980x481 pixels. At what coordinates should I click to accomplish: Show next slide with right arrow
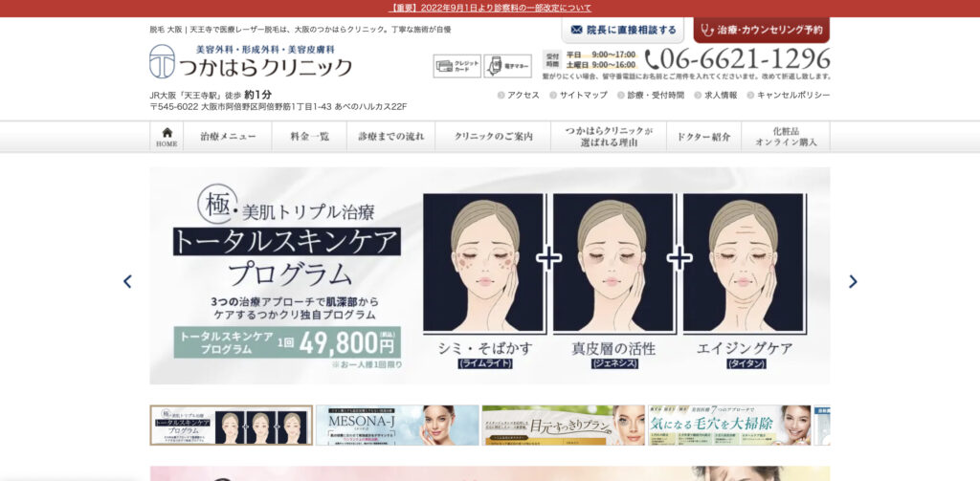853,281
